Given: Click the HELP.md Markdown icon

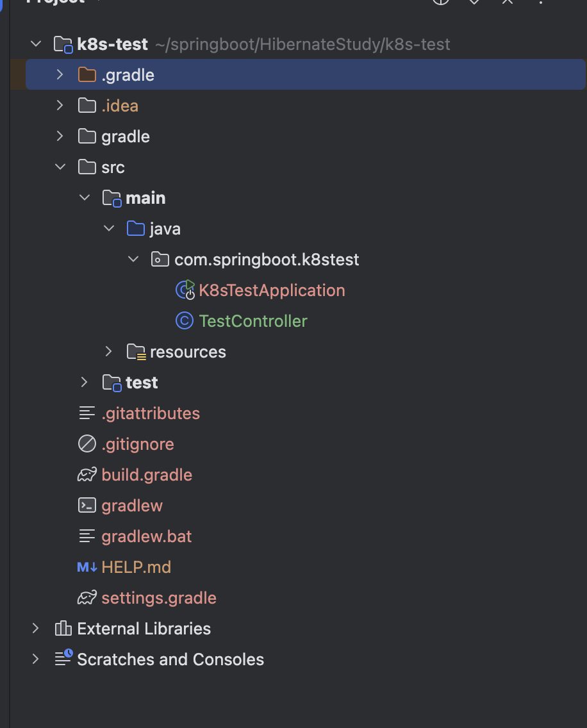Looking at the screenshot, I should point(87,567).
